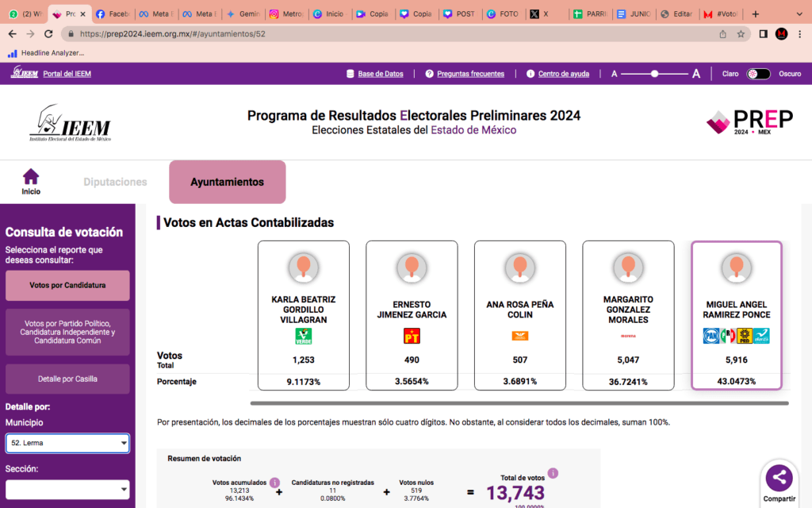Click the candidates horizontal scrollbar

[x=519, y=403]
